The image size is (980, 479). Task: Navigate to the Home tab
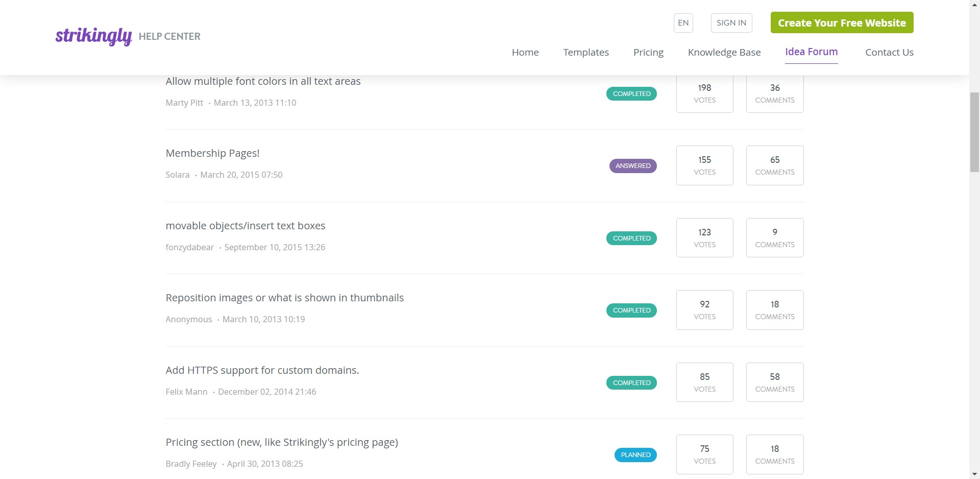click(x=525, y=52)
